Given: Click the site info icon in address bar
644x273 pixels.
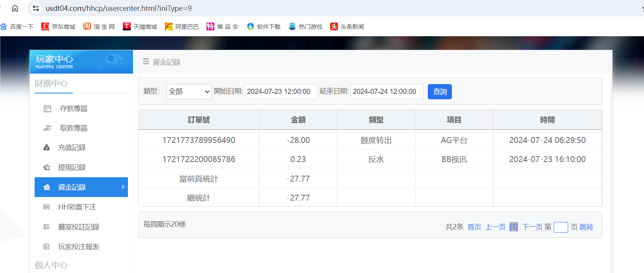Looking at the screenshot, I should pyautogui.click(x=36, y=8).
